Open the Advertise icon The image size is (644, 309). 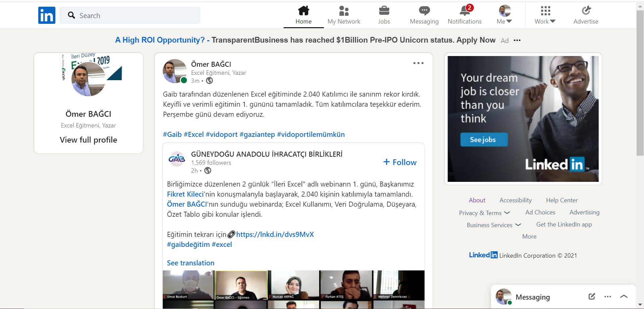(586, 11)
